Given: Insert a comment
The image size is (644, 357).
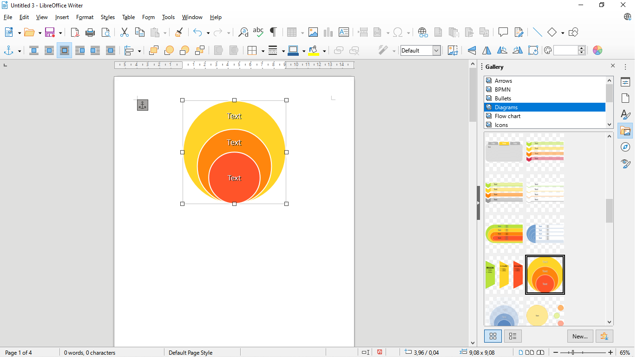Looking at the screenshot, I should (x=503, y=32).
